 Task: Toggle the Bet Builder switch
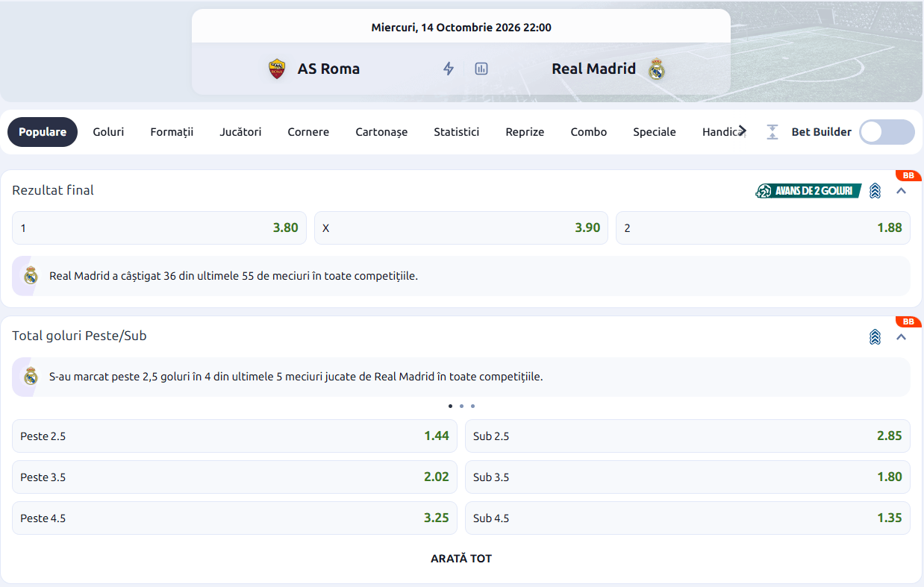[887, 132]
